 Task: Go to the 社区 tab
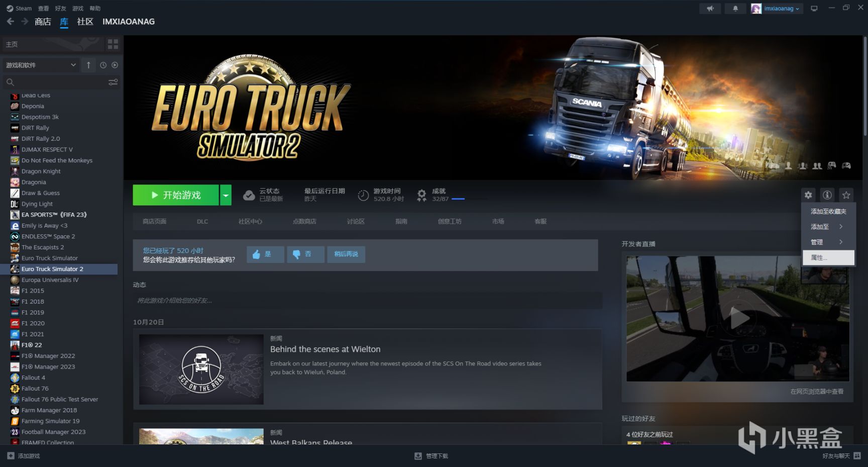(85, 22)
